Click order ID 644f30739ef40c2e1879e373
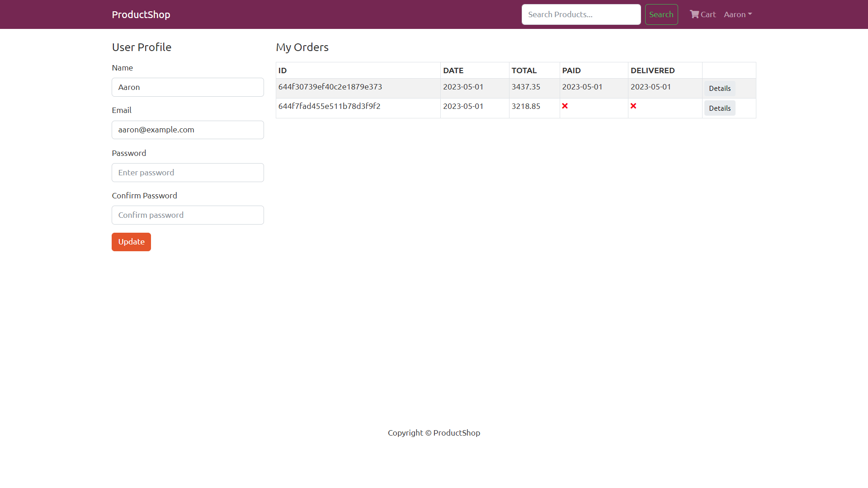Screen dimensions: 868x488 click(330, 87)
